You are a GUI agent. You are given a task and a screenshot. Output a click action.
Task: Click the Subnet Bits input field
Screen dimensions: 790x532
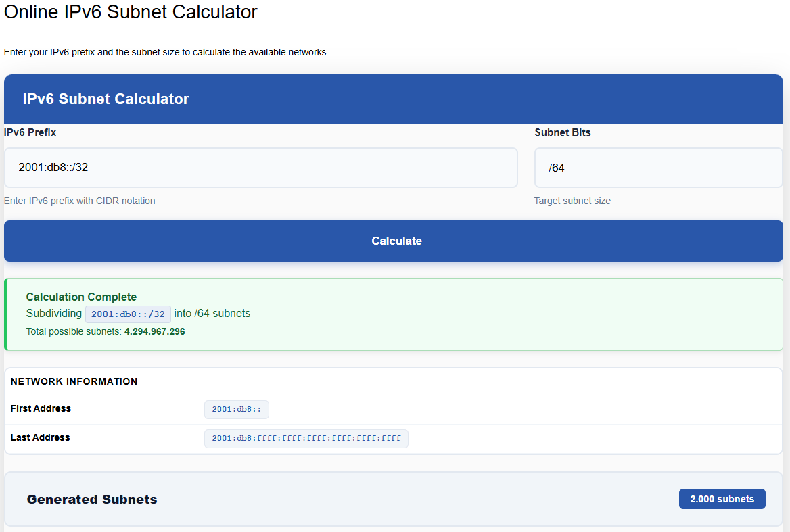[x=657, y=167]
